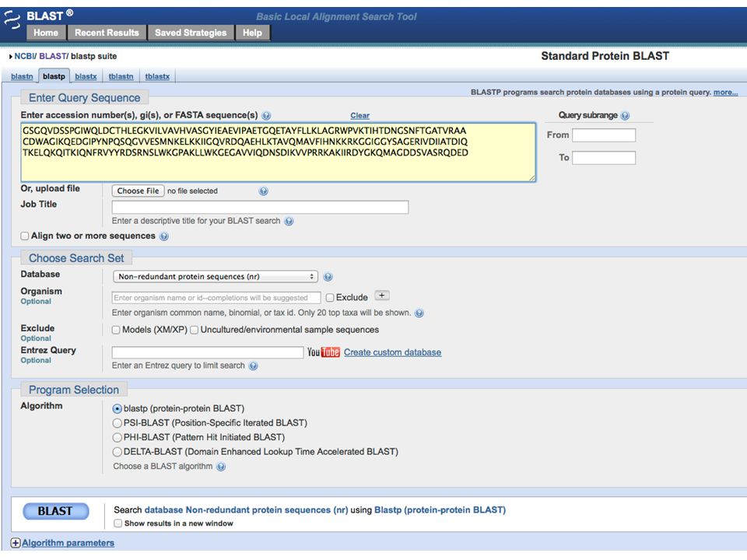Click the BLAST submit button
This screenshot has width=747, height=560.
tap(56, 511)
